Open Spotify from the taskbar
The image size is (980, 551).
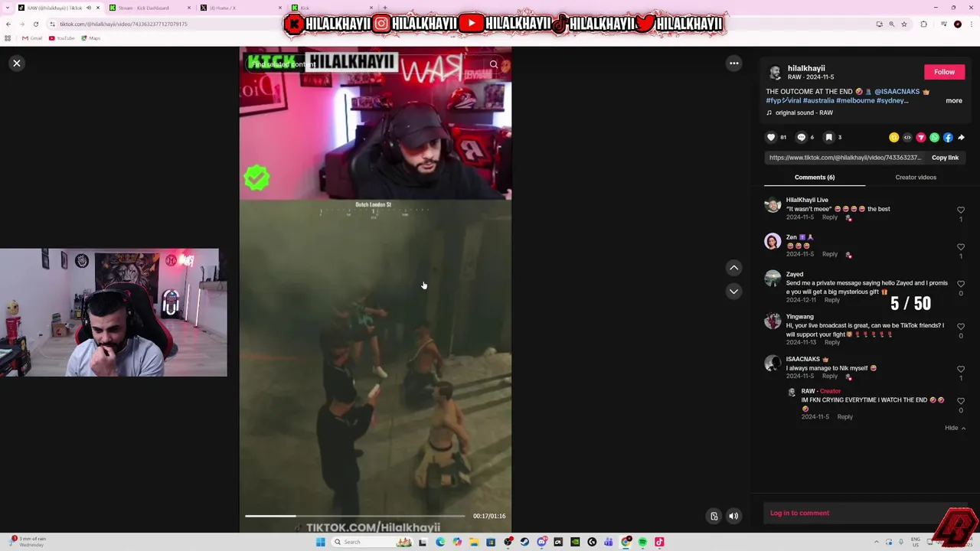642,542
